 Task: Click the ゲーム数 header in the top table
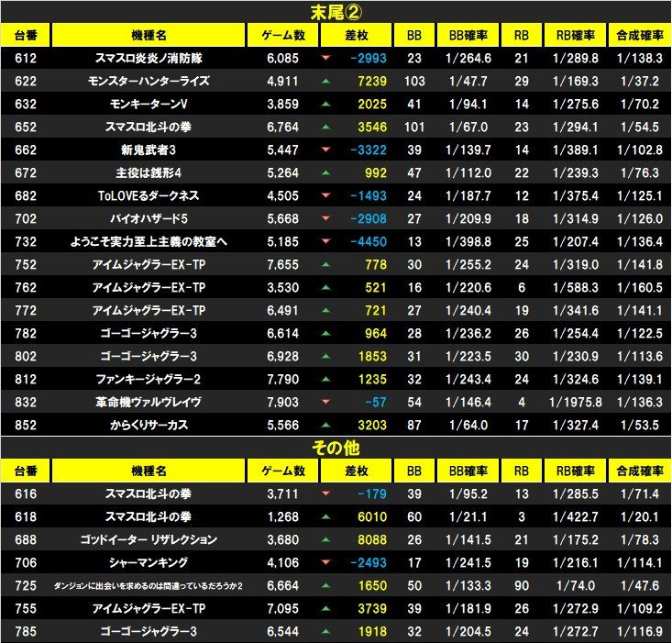tap(283, 35)
